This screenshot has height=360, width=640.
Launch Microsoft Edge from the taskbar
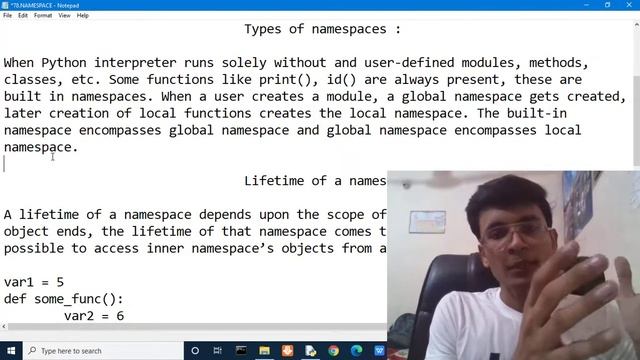pos(356,351)
